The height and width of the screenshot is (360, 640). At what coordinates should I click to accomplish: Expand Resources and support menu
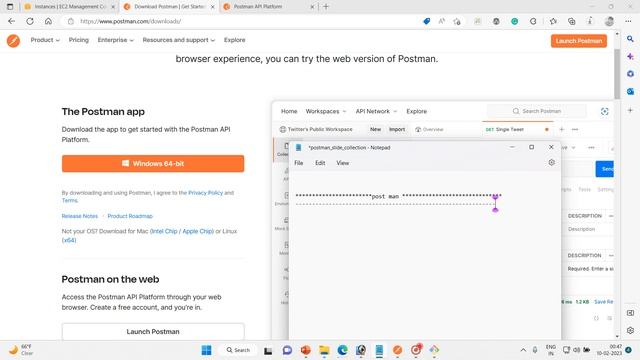[178, 40]
